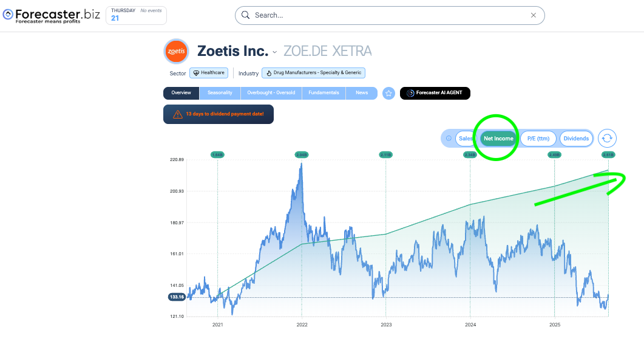Expand the Zoetis Inc. ticker dropdown chevron
This screenshot has height=341, width=644.
(275, 52)
